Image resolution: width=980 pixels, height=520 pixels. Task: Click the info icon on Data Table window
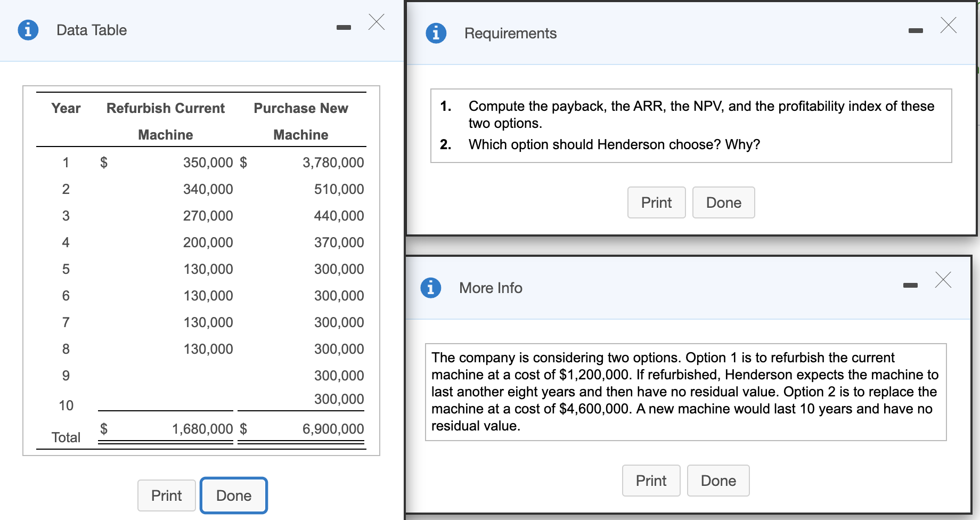click(28, 30)
